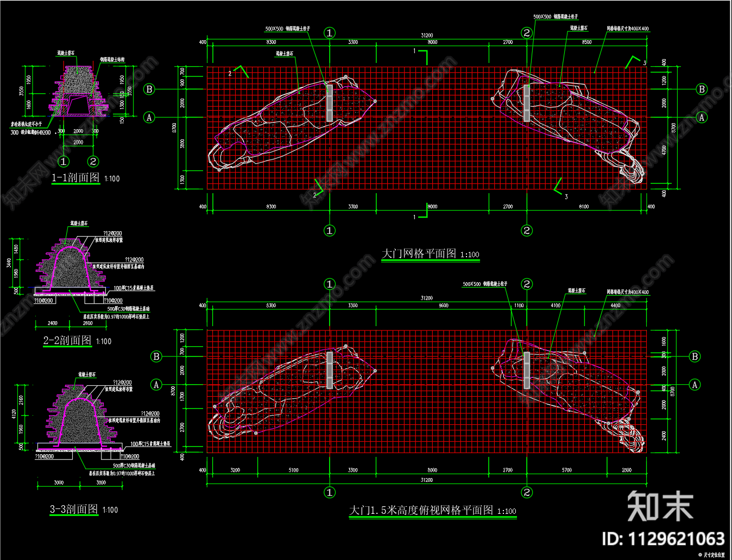Select the 4400 dimension in the lower plan
This screenshot has width=732, height=560.
click(615, 306)
